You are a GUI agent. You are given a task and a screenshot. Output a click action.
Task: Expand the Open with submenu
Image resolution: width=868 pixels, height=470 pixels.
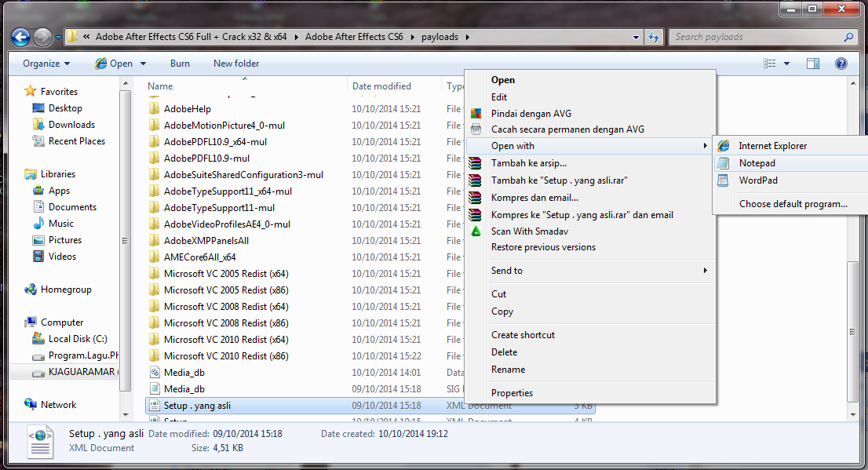(589, 146)
